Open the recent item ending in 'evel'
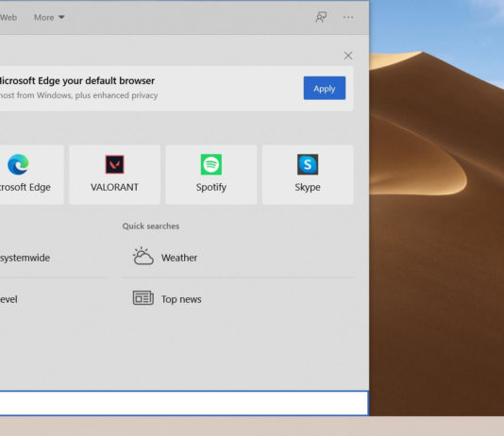 53,299
